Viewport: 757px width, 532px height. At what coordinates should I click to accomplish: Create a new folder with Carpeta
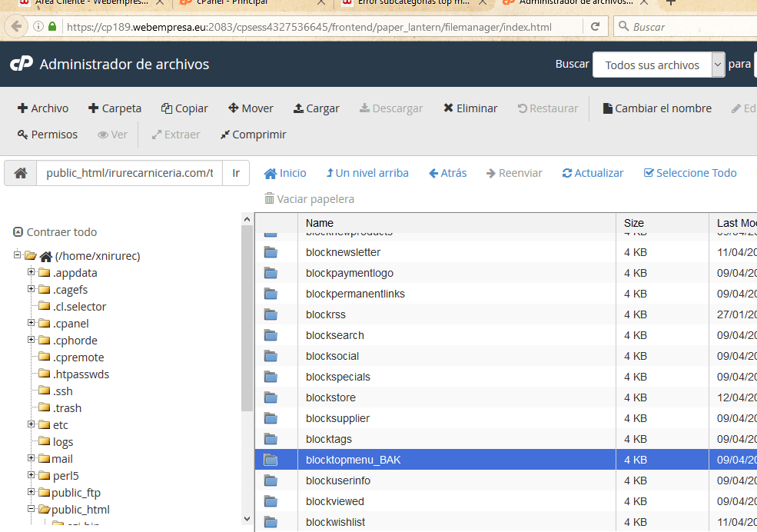115,108
